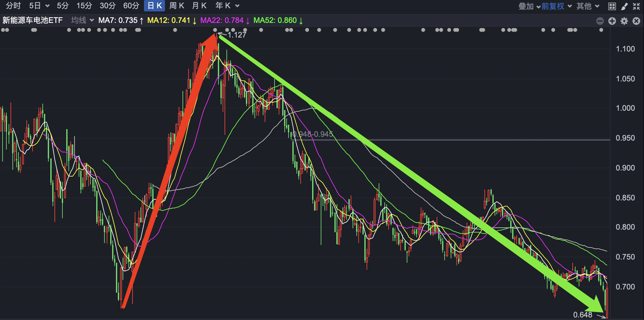
Task: Click the 0.800 price axis label
Action: 625,227
